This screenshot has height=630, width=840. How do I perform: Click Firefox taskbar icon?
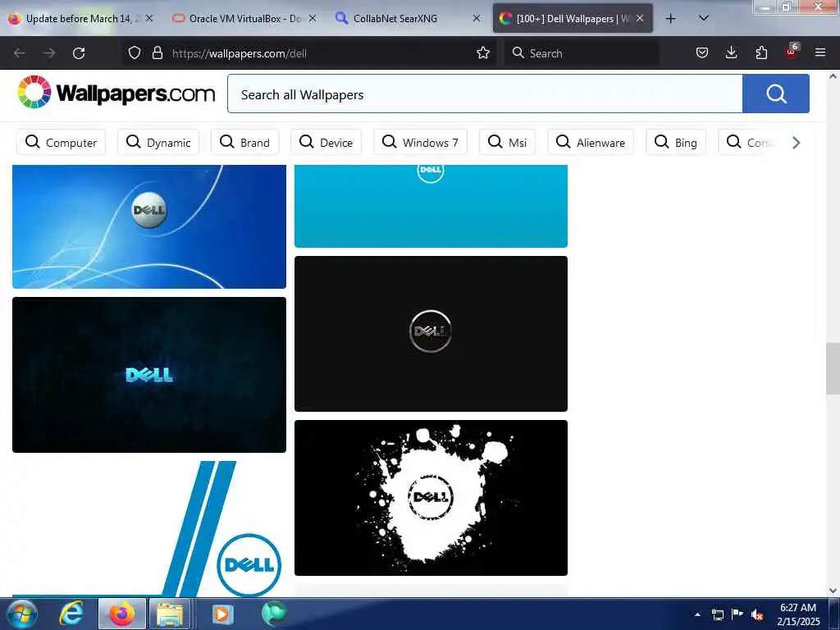coord(122,614)
